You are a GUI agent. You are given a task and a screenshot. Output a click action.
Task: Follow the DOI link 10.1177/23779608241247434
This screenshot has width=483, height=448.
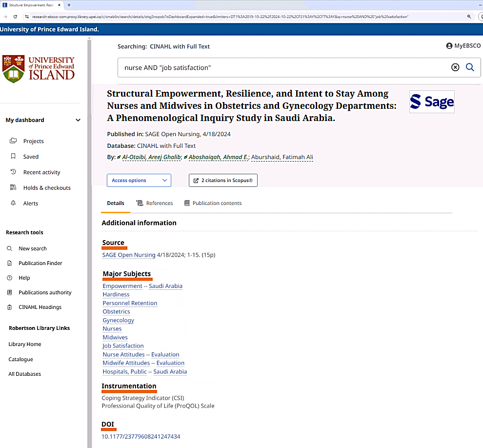(141, 436)
